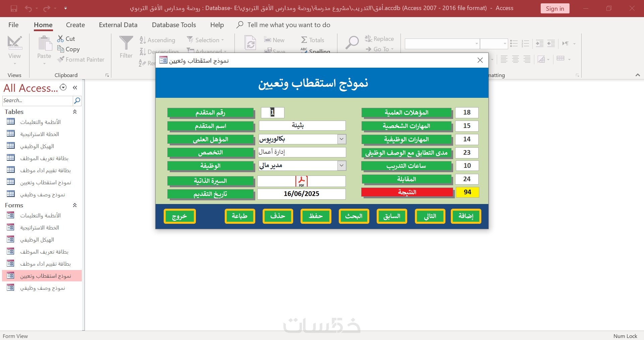Click the Sign in button

[x=555, y=8]
